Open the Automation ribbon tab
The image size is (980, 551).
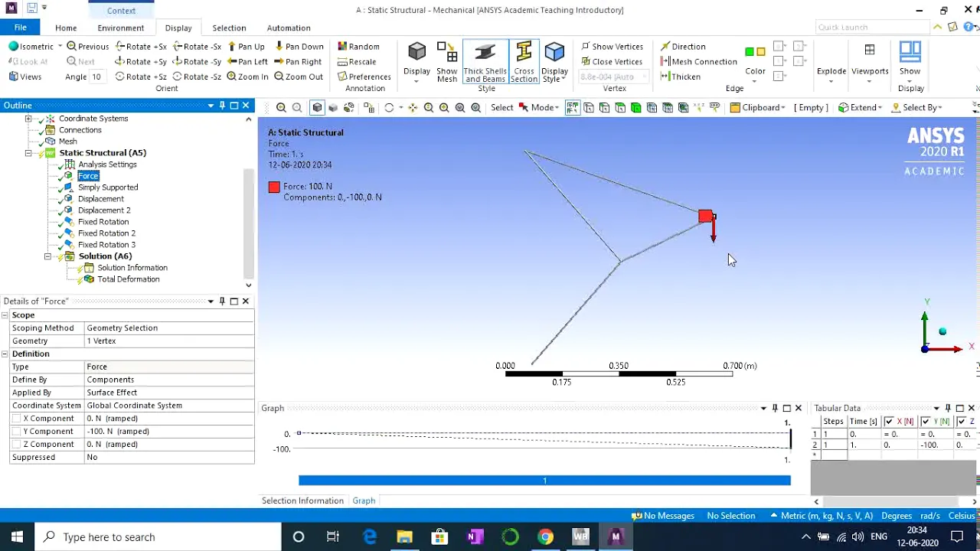289,28
